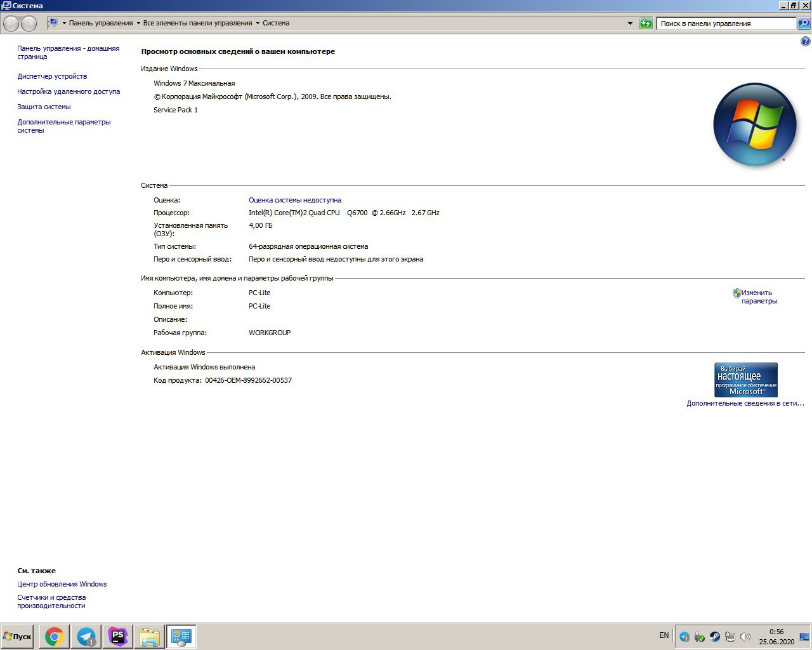The width and height of the screenshot is (812, 650).
Task: Open Центр обновления Windows link
Action: pyautogui.click(x=62, y=584)
